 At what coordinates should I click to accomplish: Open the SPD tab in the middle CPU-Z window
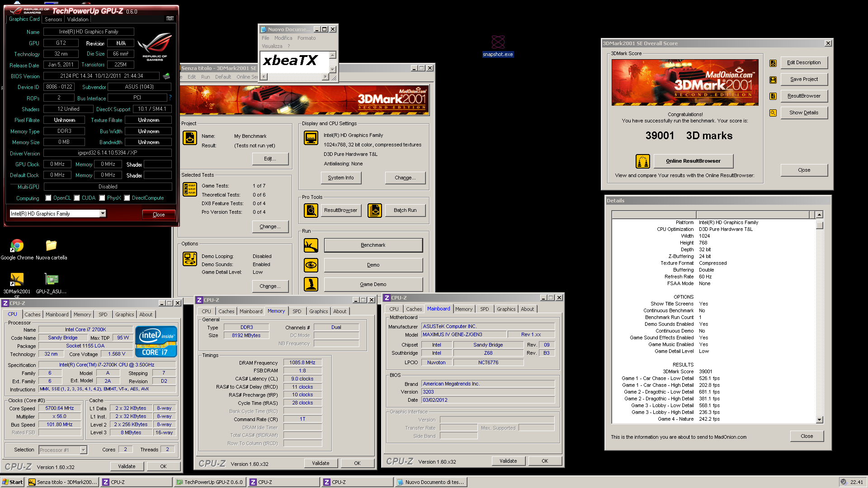[x=297, y=311]
